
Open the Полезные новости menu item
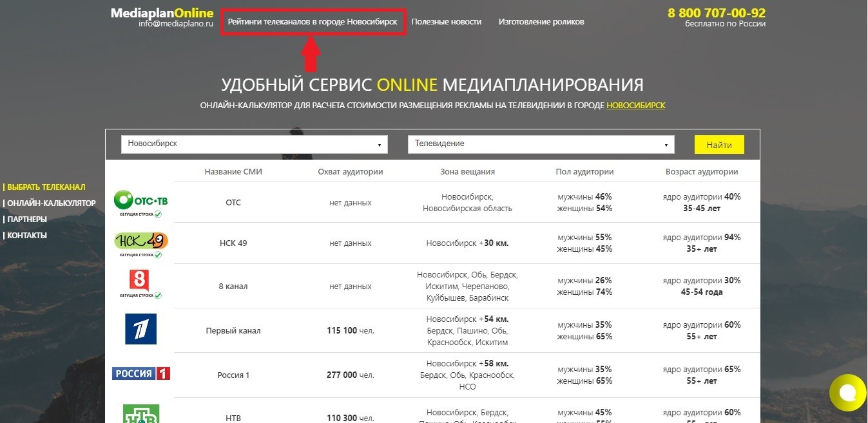(x=447, y=22)
